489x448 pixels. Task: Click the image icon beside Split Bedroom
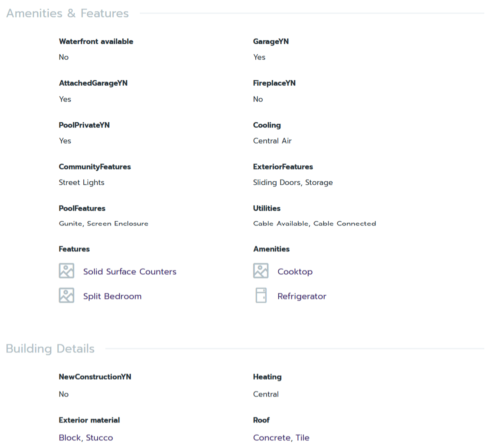66,296
